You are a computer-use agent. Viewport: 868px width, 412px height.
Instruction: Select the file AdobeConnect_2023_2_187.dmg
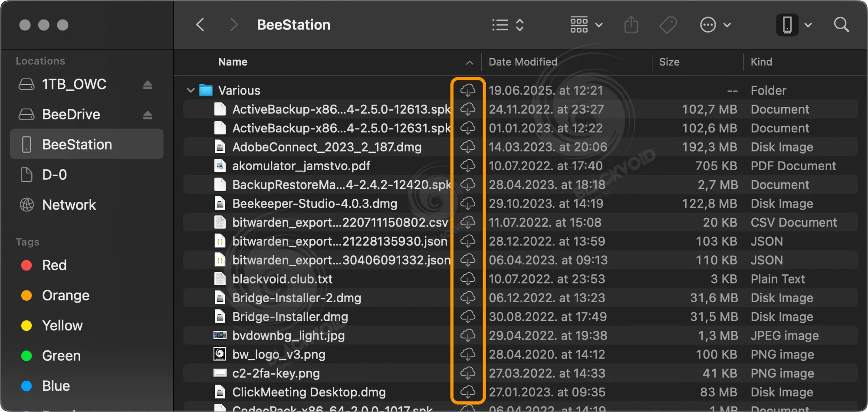click(x=327, y=147)
